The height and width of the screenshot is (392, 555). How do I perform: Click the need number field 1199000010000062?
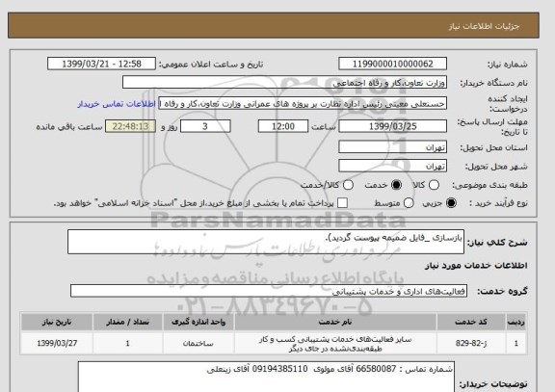(392, 64)
